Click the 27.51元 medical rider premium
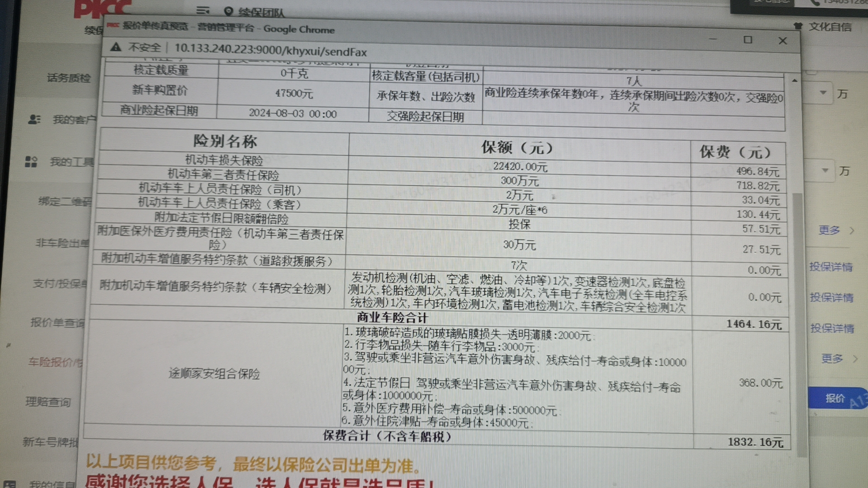The height and width of the screenshot is (488, 868). (762, 249)
